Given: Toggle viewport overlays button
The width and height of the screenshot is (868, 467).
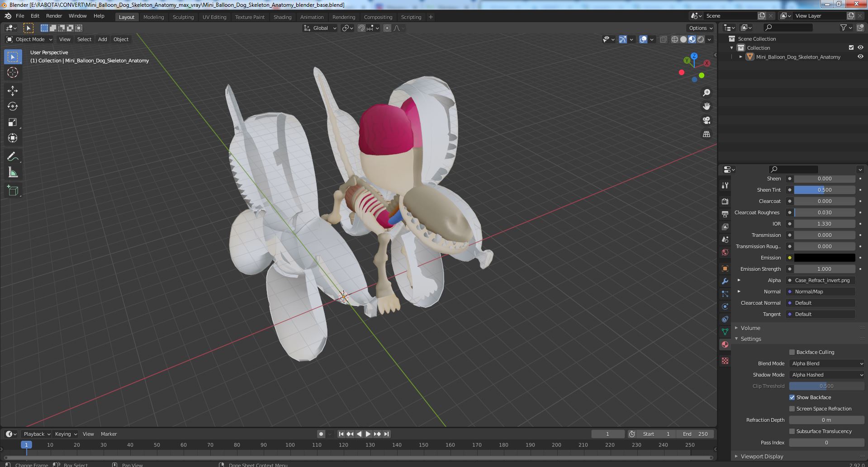Looking at the screenshot, I should [x=643, y=39].
